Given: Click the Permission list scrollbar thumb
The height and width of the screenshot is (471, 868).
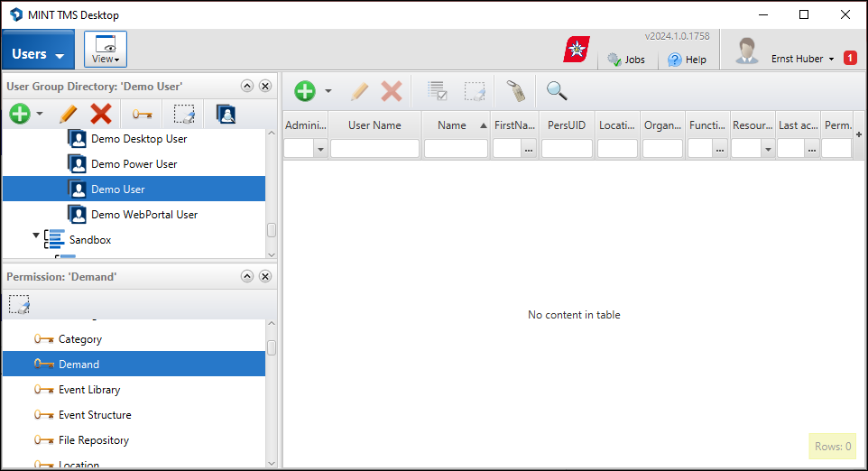Looking at the screenshot, I should point(272,347).
